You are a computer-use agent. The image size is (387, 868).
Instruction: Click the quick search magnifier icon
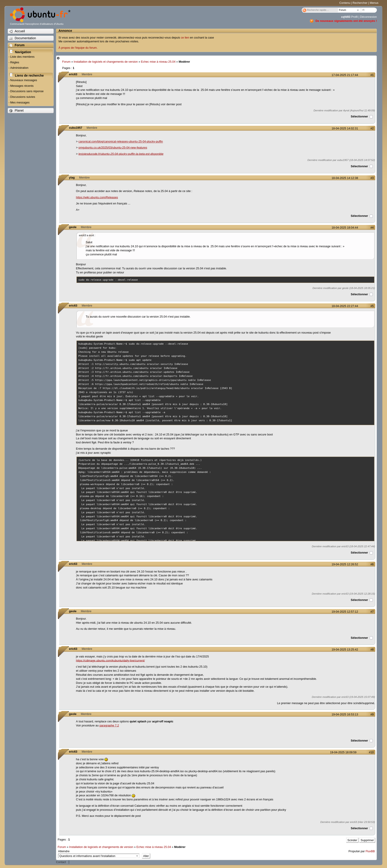coord(304,10)
